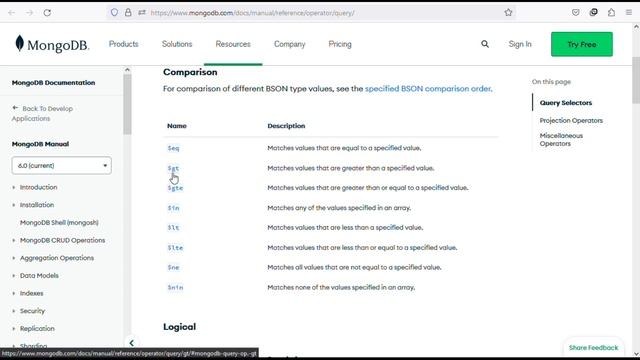Viewport: 640px width, 360px height.
Task: Open the Company menu
Action: click(289, 44)
